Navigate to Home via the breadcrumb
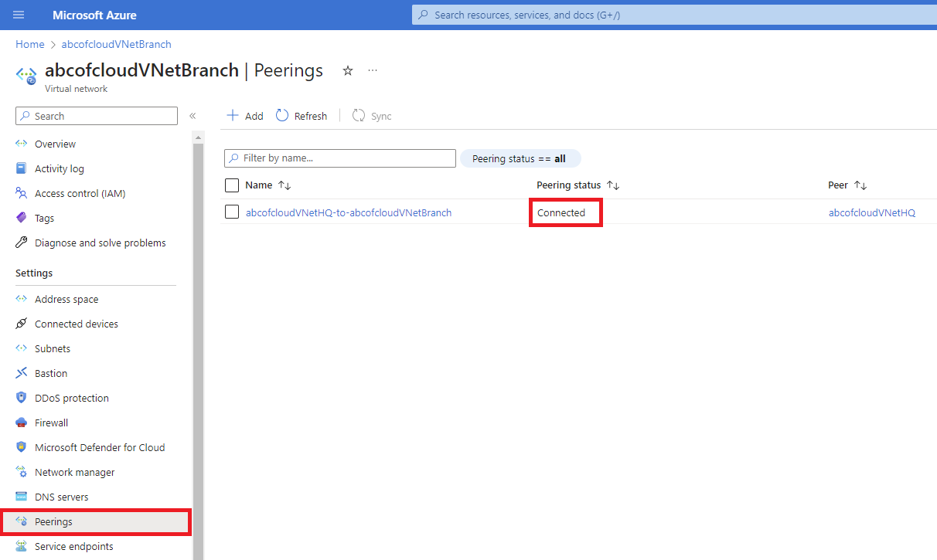937x560 pixels. 29,44
